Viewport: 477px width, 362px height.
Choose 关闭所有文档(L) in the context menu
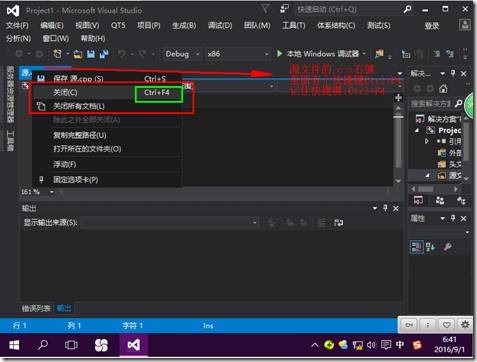[x=107, y=106]
